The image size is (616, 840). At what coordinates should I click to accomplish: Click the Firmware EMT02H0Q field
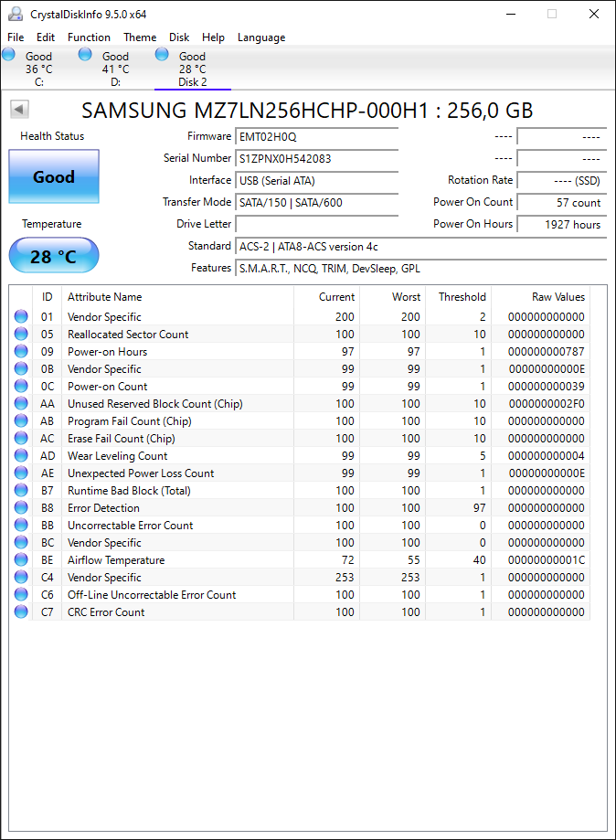[317, 136]
